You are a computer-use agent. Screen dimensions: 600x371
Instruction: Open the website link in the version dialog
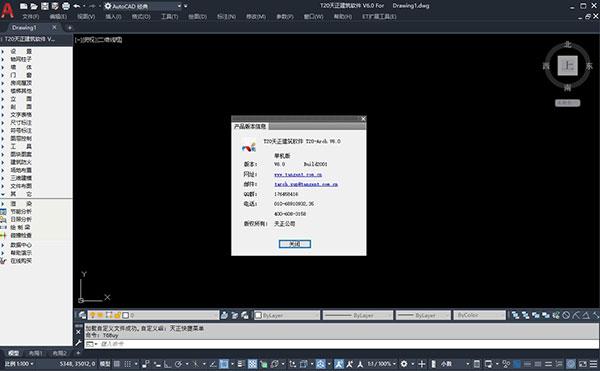pos(298,174)
